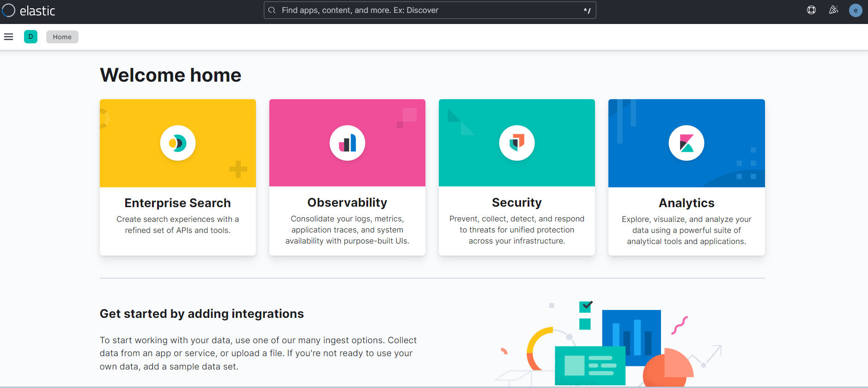Open the hamburger navigation menu

(8, 37)
